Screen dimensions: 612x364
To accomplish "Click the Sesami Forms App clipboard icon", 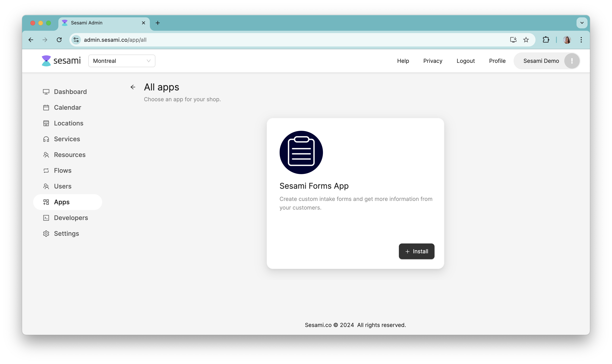I will pos(301,152).
